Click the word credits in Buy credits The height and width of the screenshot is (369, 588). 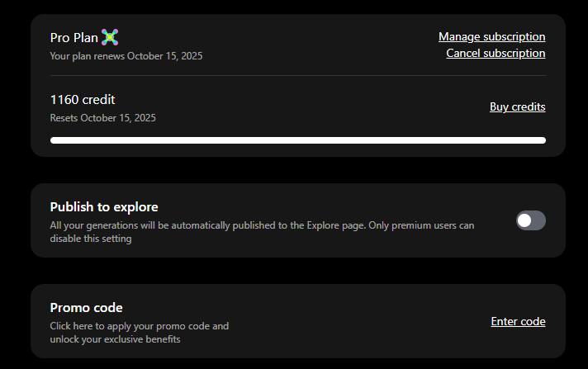point(529,106)
